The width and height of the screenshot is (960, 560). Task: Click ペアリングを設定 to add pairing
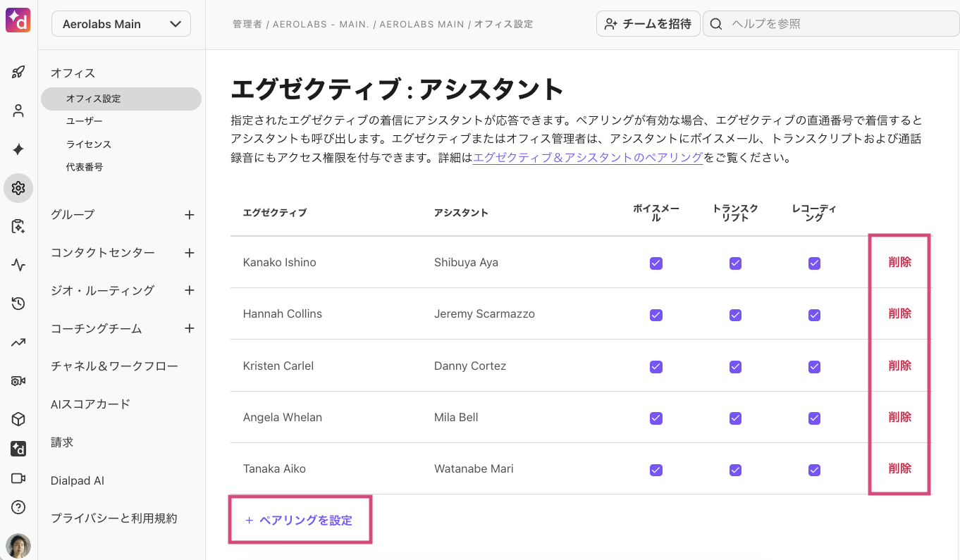[x=300, y=521]
